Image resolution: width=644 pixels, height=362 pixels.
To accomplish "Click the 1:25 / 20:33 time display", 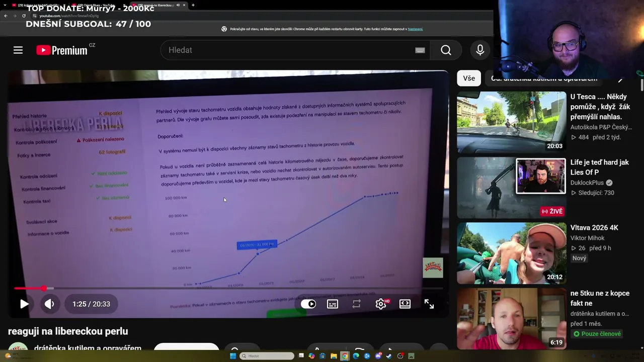I will click(x=91, y=304).
